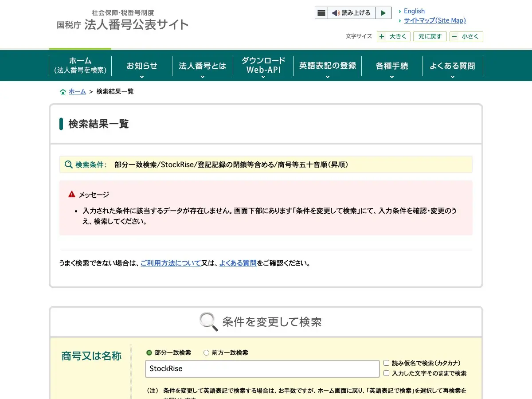The width and height of the screenshot is (532, 399).
Task: Decrease text size with 小さく
Action: pos(466,36)
